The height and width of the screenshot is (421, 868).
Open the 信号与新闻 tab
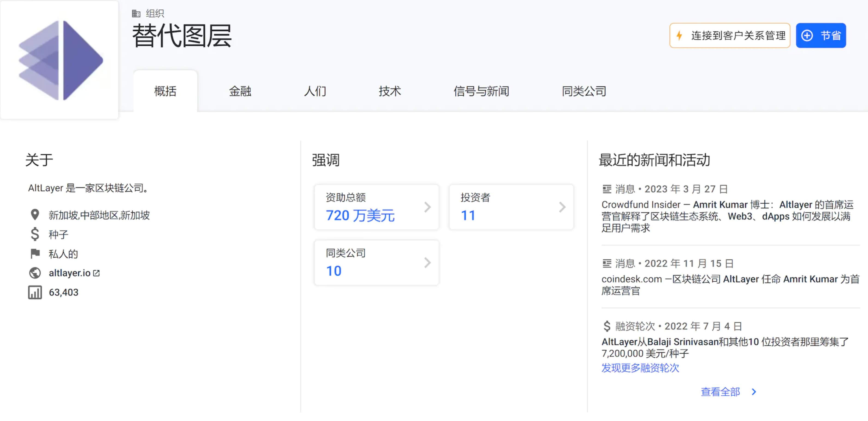[481, 91]
